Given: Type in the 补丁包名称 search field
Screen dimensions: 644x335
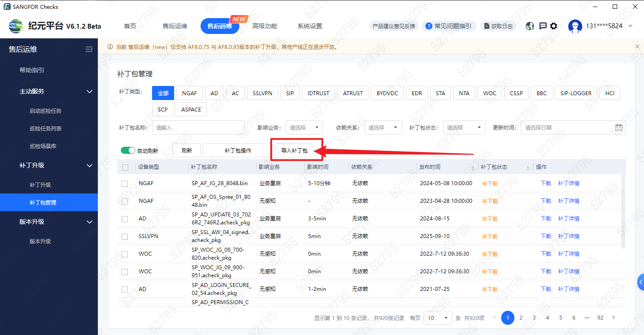Looking at the screenshot, I should (198, 127).
